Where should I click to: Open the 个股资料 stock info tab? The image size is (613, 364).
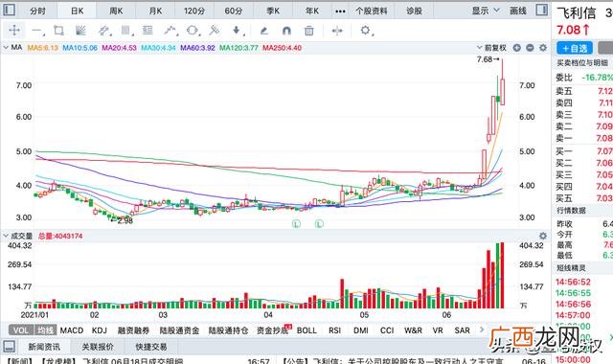(x=372, y=11)
